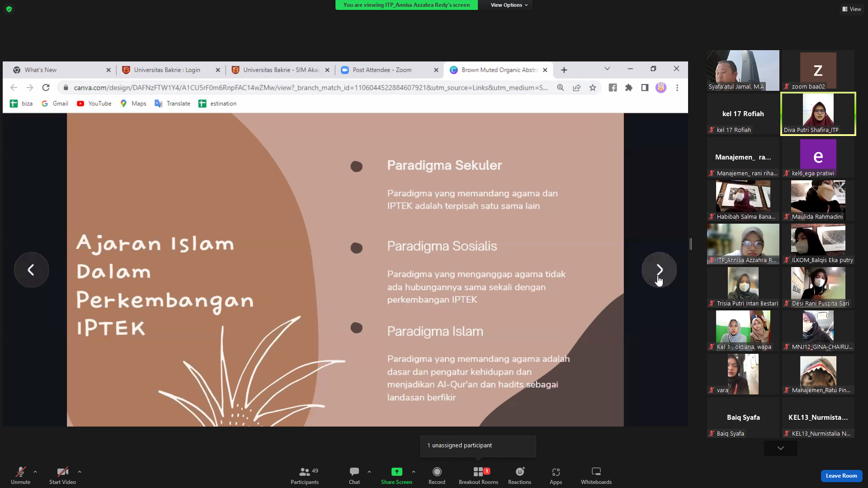Select Desi Rani Puspita Sari video thumbnail
The image size is (868, 488).
(x=818, y=287)
